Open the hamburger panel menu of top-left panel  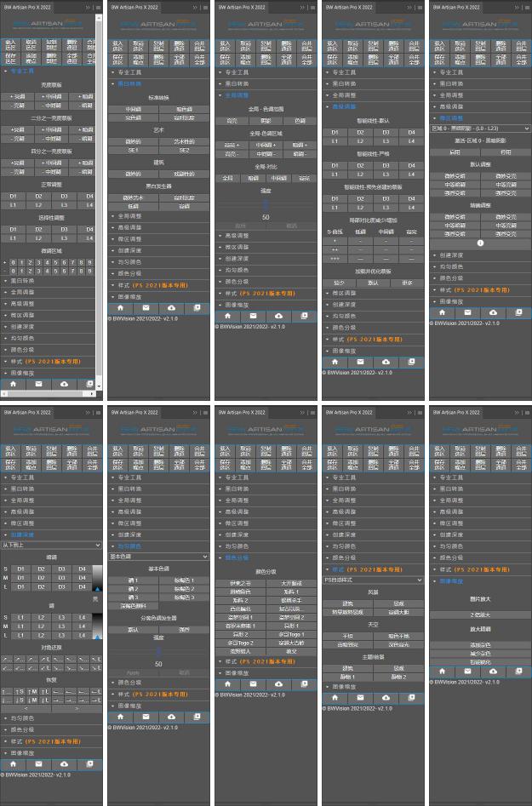(x=98, y=6)
